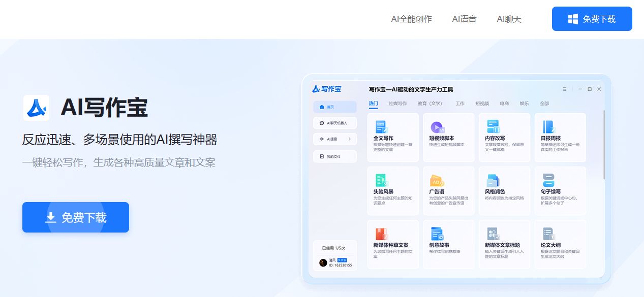Click the chat bubble icon for AI聊天机器人
Viewport: 644px width, 297px height.
tap(322, 123)
